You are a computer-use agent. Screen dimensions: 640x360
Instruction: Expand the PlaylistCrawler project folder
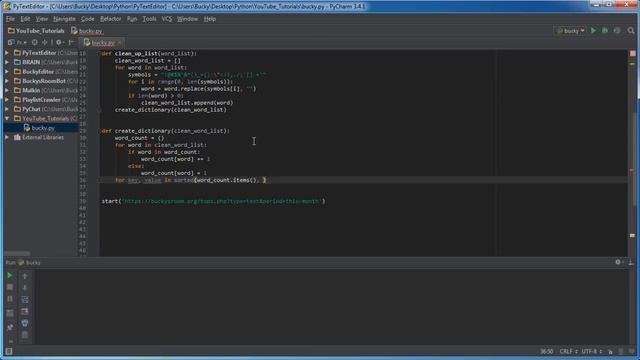[x=7, y=100]
